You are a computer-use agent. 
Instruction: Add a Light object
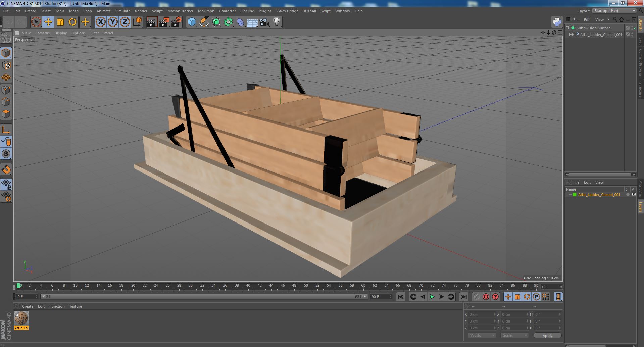[x=277, y=22]
